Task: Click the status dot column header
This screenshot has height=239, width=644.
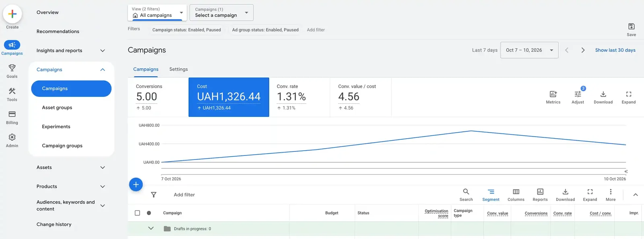Action: [149, 213]
